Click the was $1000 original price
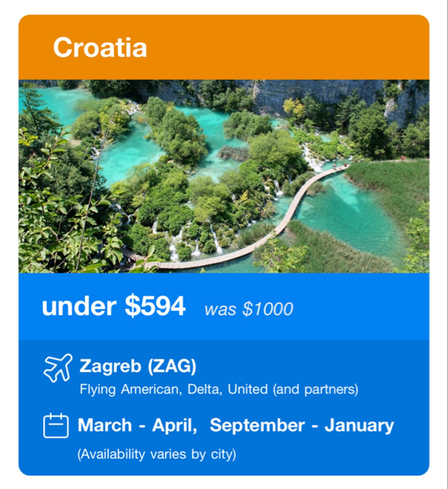Screen dimensions: 448x489 click(x=249, y=309)
